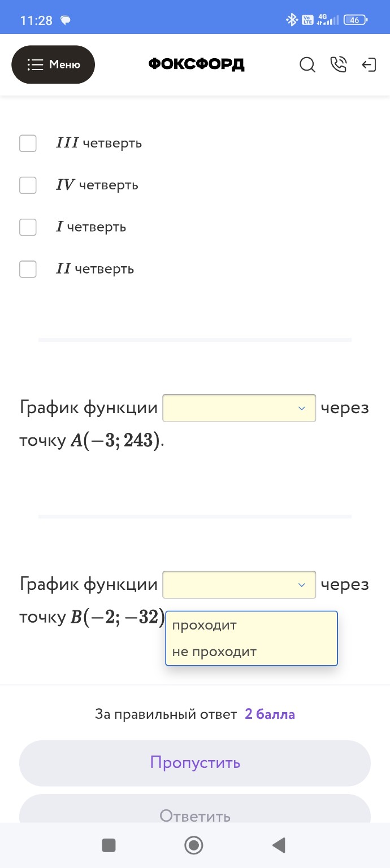
Task: Enable the I четверть checkbox
Action: point(27,227)
